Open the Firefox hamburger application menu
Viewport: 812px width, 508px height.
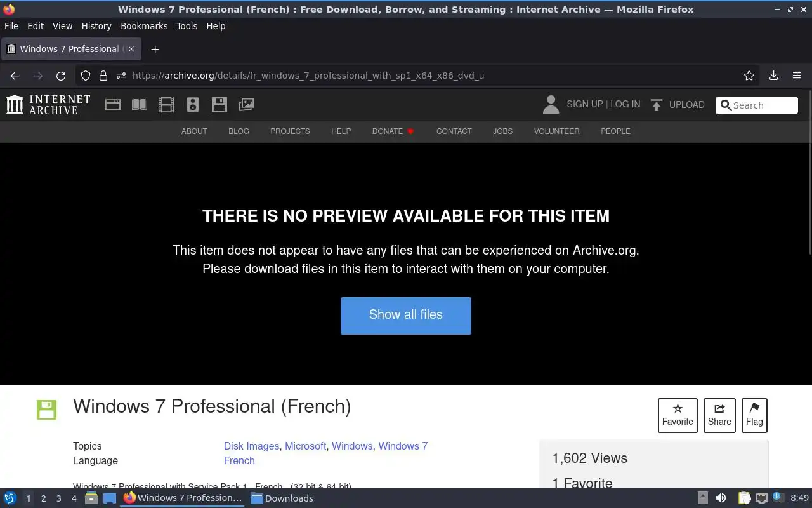pos(797,76)
